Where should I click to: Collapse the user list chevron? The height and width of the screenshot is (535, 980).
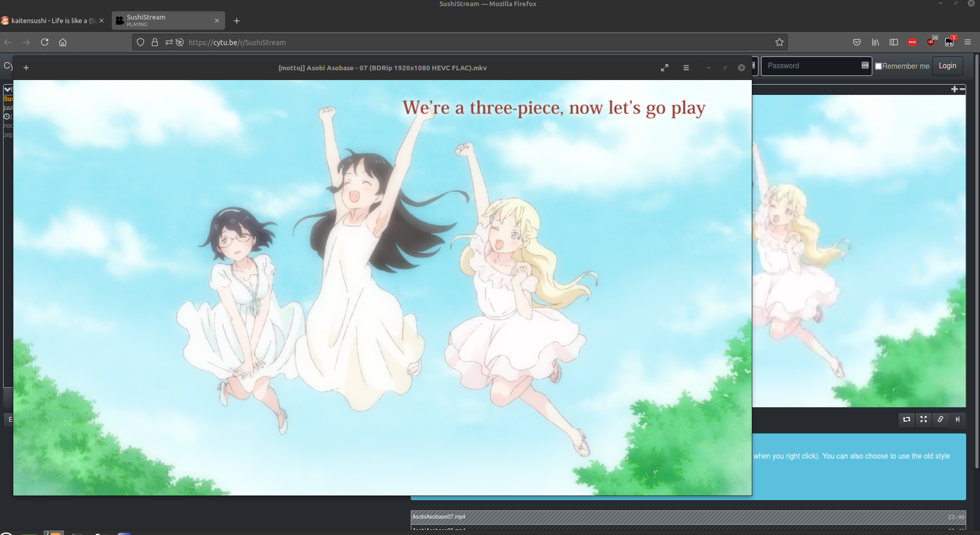click(7, 89)
